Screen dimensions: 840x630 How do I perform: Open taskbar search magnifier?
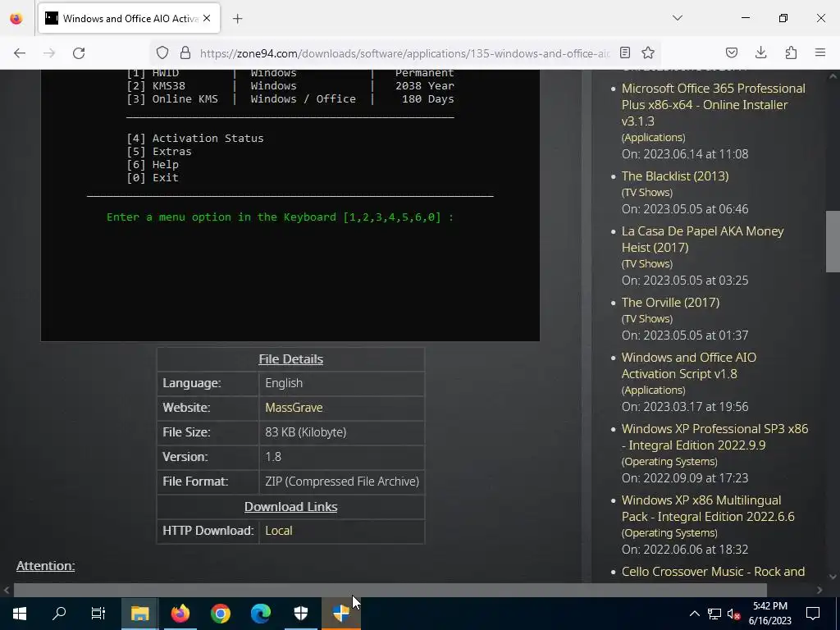[x=59, y=614]
